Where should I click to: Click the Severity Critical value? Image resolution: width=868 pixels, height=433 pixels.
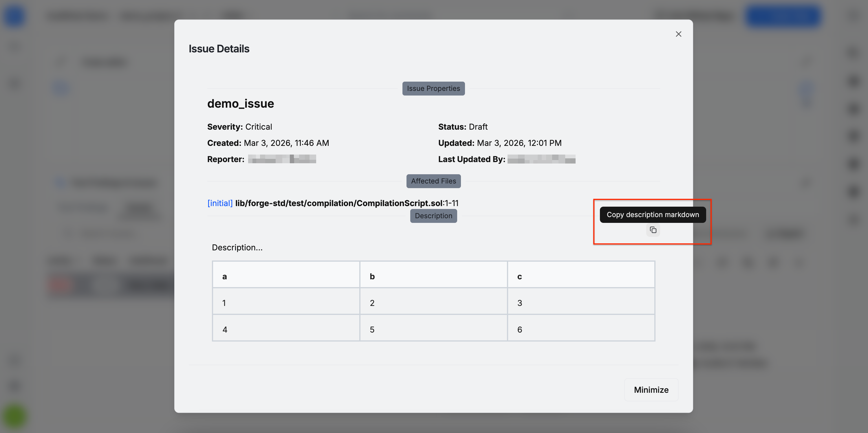258,127
